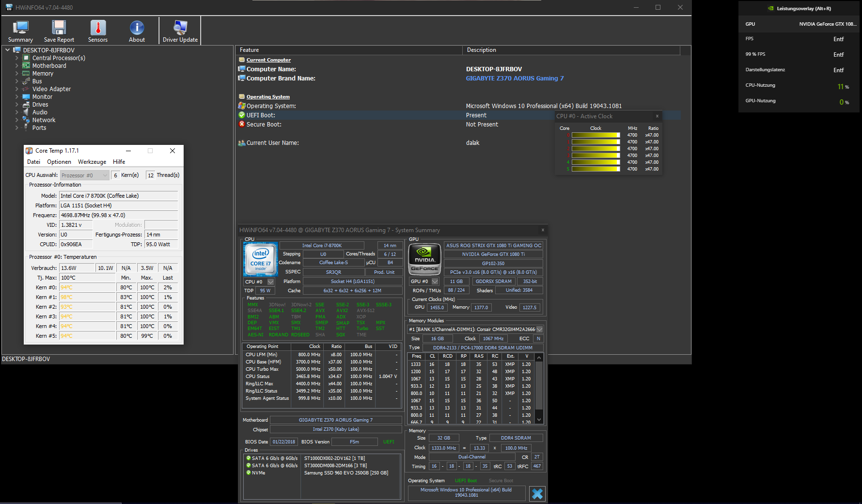Image resolution: width=862 pixels, height=504 pixels.
Task: Expand the Video Adapter node
Action: pyautogui.click(x=17, y=89)
